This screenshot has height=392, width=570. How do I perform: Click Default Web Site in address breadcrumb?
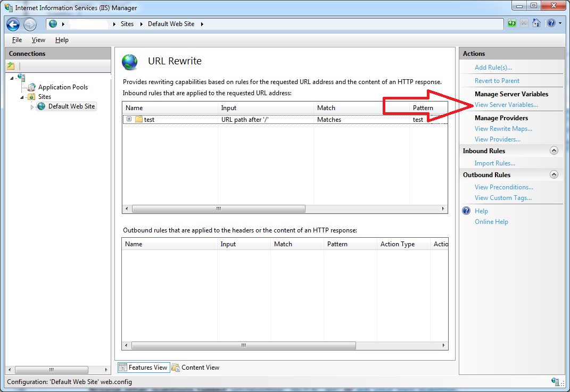click(171, 24)
